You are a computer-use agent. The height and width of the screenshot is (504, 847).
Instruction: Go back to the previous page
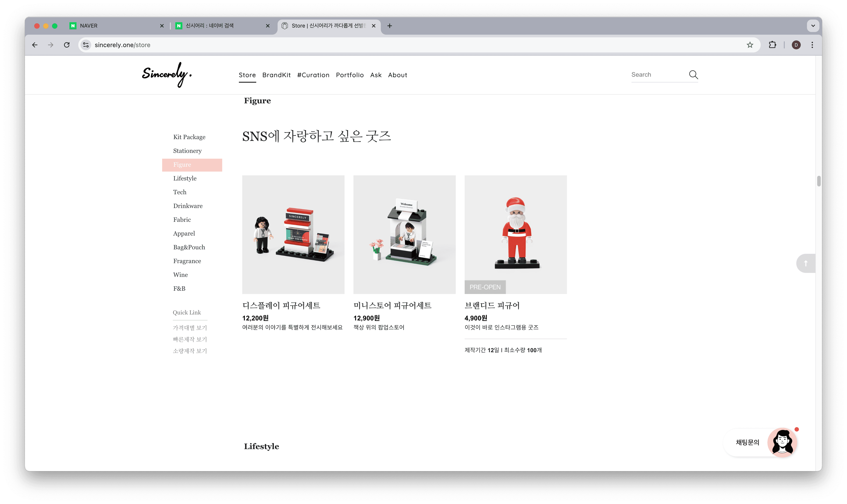point(35,45)
